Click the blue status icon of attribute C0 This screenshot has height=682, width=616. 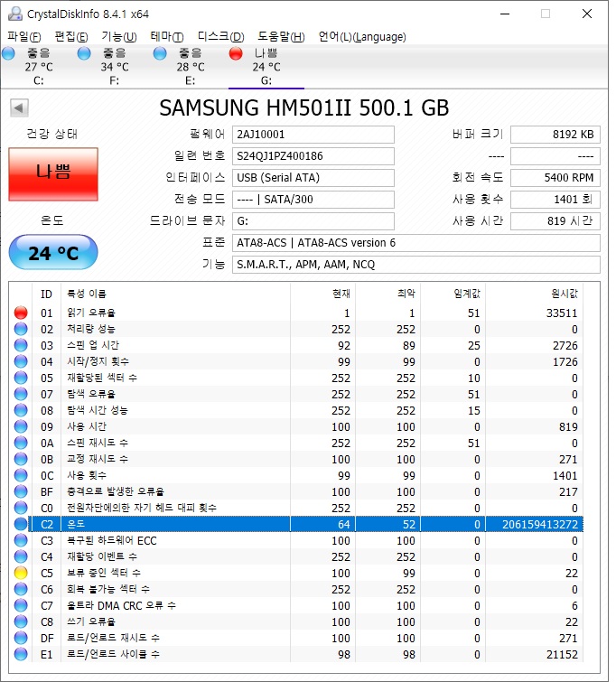coord(21,508)
